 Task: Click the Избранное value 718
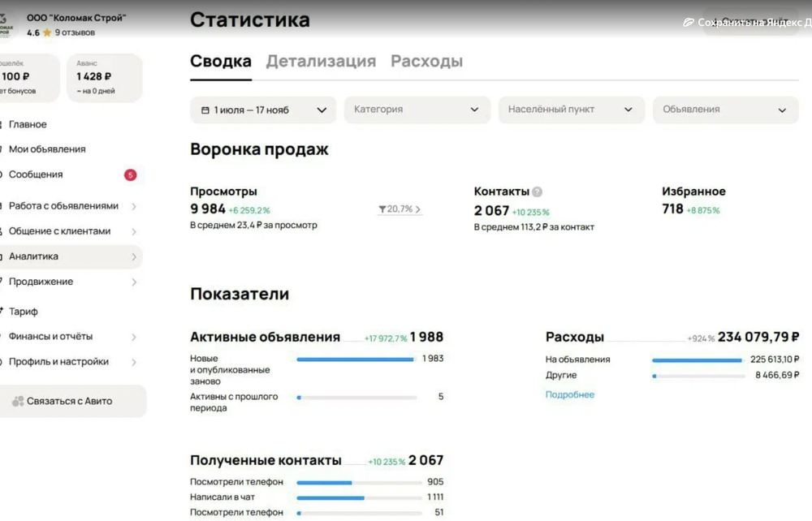[x=672, y=209]
